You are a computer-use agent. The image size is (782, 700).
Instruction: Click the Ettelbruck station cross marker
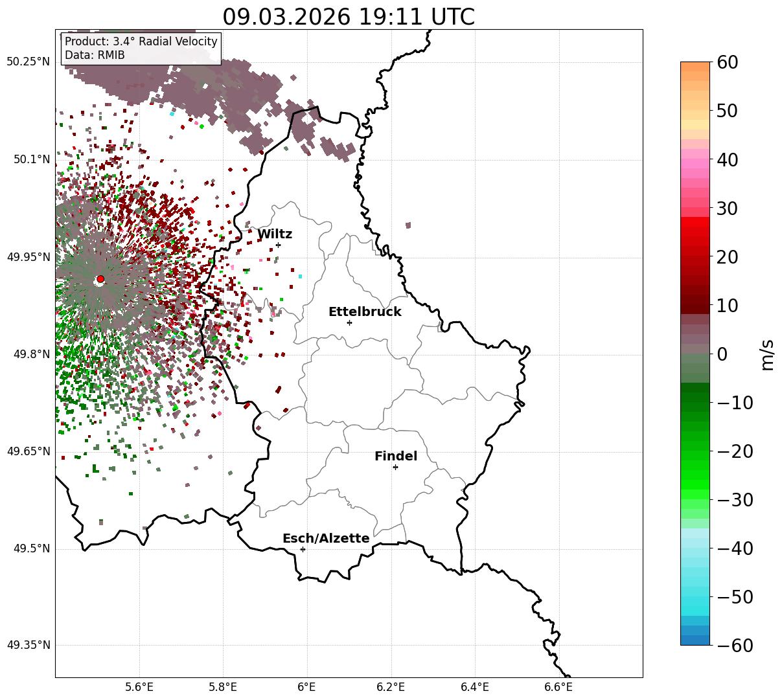click(x=349, y=322)
